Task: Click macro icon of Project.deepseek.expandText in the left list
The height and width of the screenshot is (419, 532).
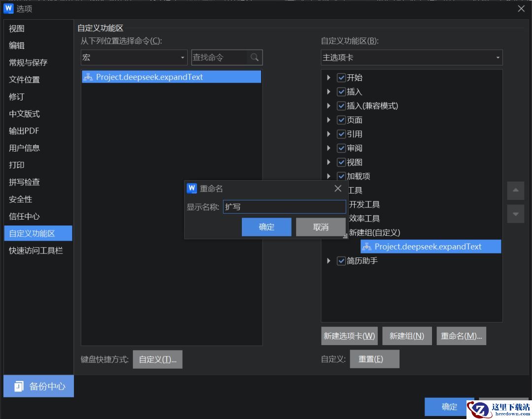Action: pos(88,77)
